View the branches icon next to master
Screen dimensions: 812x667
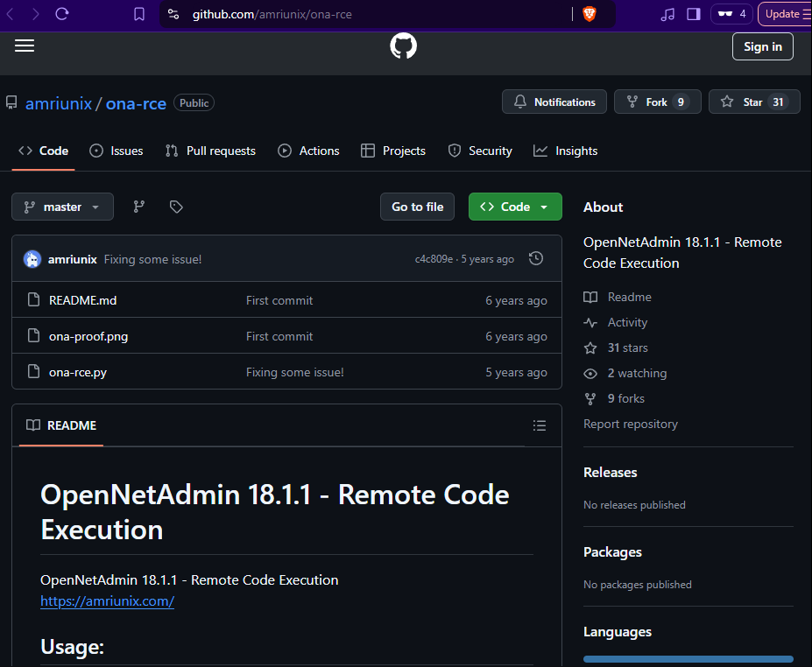tap(138, 207)
